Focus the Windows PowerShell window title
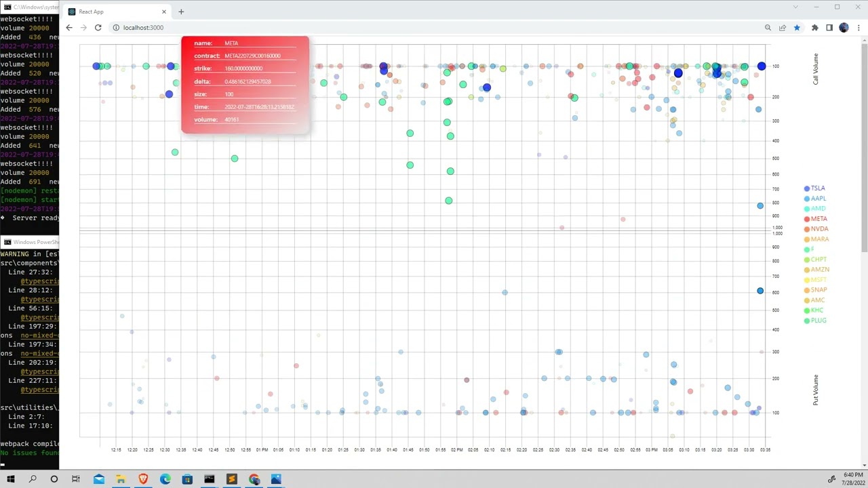 tap(36, 242)
